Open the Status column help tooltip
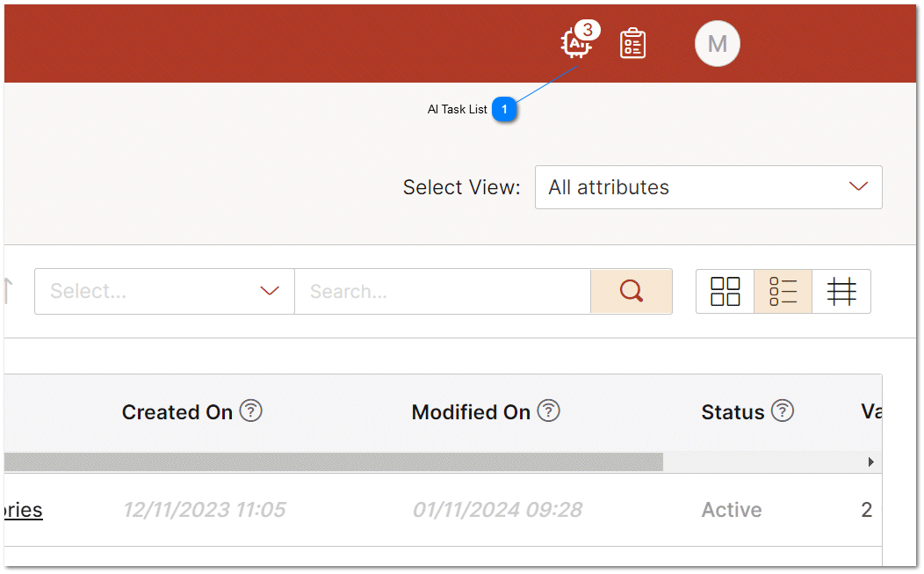 (784, 411)
